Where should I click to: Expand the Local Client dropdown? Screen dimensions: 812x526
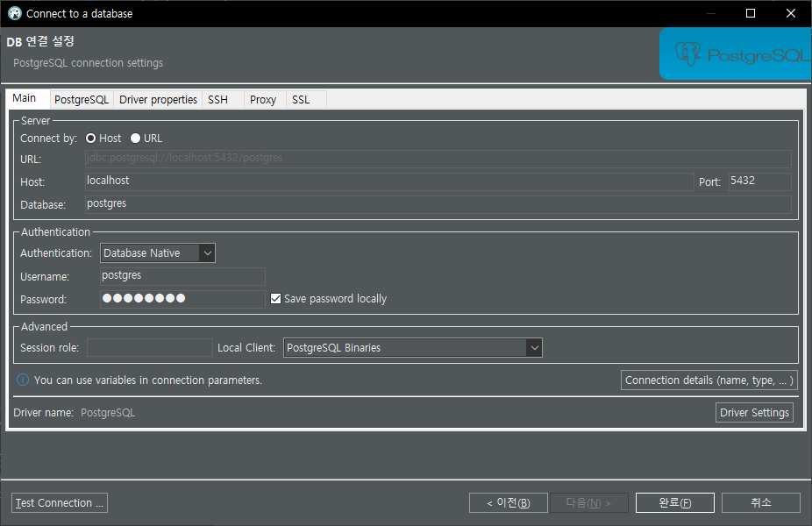point(413,348)
